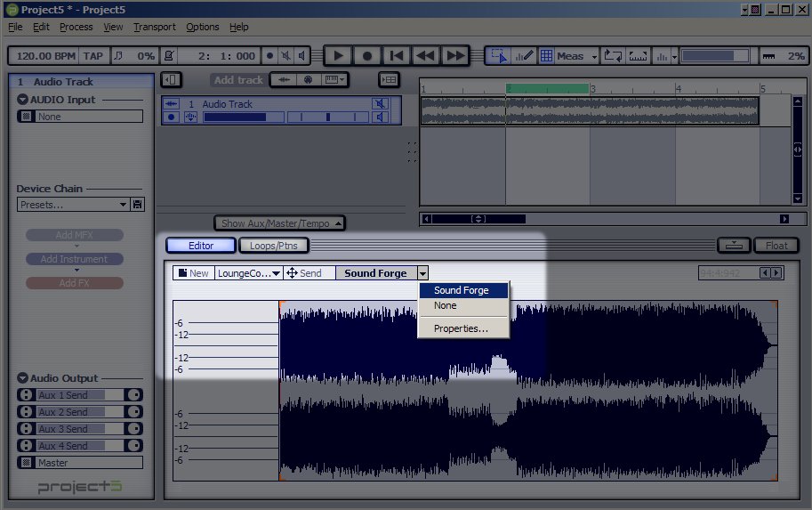
Task: Toggle the Aux 1 Send enable button
Action: (26, 395)
